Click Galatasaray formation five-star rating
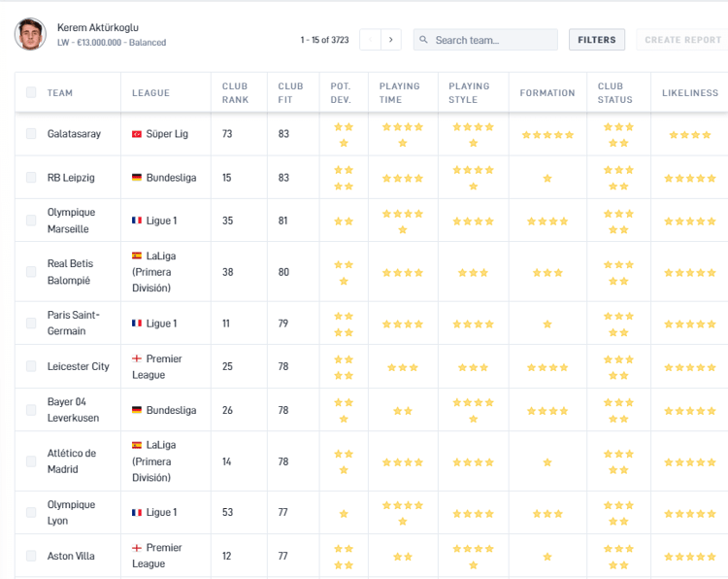Screen dimensions: 728x579 [547, 135]
